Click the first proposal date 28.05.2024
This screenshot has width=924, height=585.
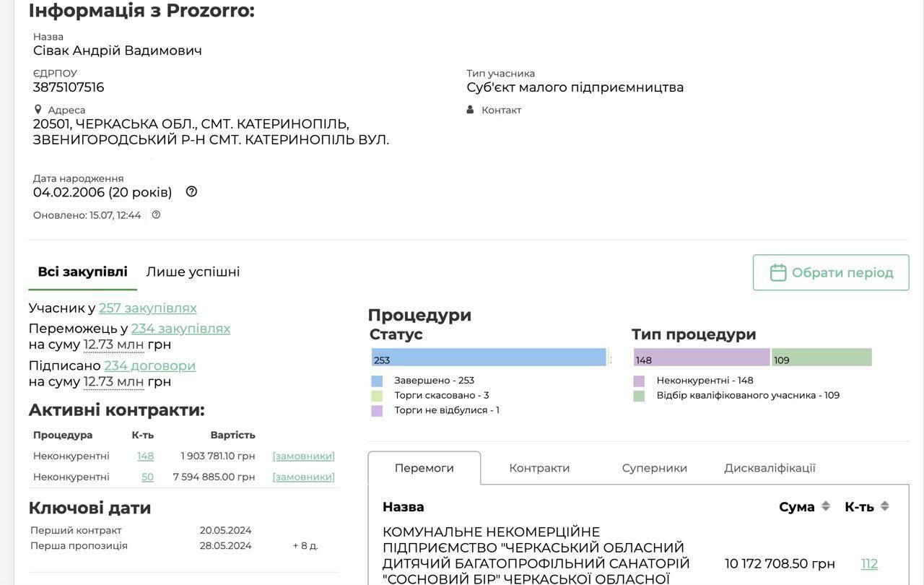(x=226, y=545)
